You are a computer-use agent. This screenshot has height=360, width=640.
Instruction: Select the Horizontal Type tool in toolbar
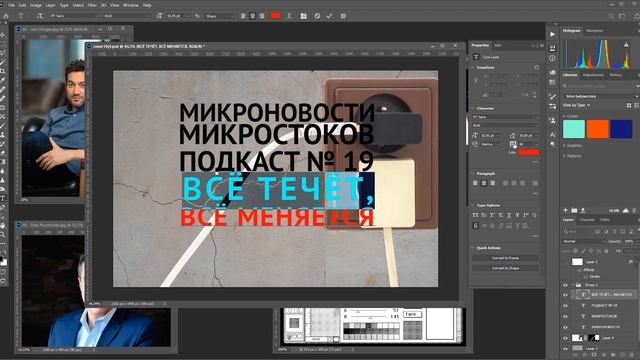(3, 198)
